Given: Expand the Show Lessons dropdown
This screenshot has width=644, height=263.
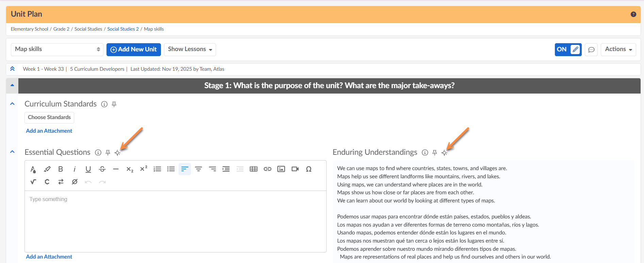Looking at the screenshot, I should click(190, 49).
